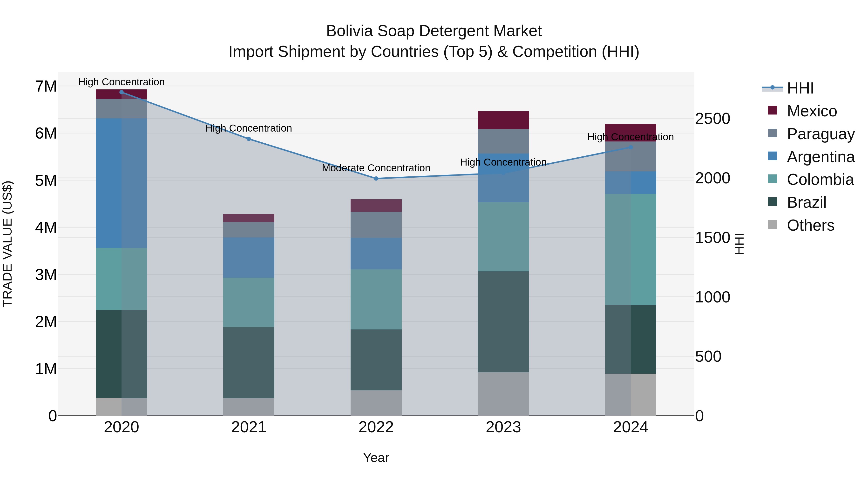This screenshot has width=868, height=488.
Task: Select the 2024 HHI data point
Action: point(631,147)
